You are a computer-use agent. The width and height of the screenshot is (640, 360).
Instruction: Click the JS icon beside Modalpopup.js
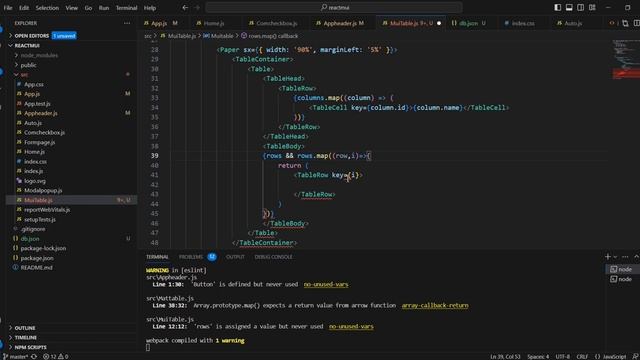click(x=19, y=190)
